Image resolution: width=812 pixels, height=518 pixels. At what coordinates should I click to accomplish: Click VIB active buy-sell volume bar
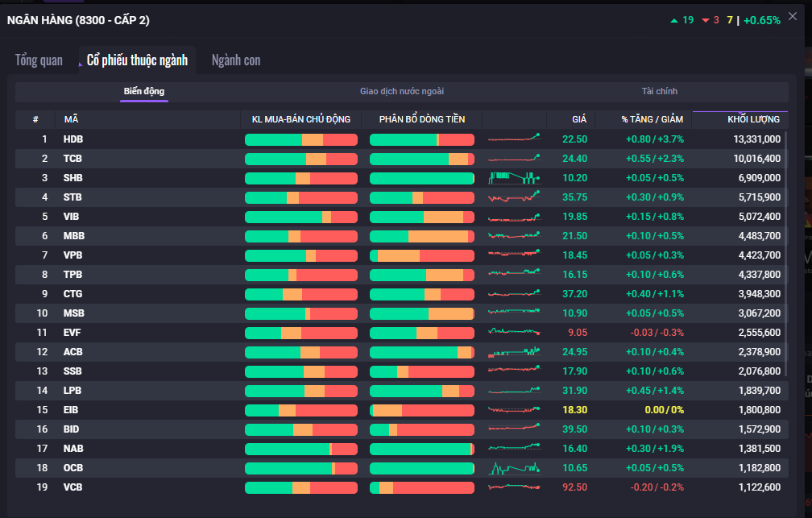tap(300, 217)
